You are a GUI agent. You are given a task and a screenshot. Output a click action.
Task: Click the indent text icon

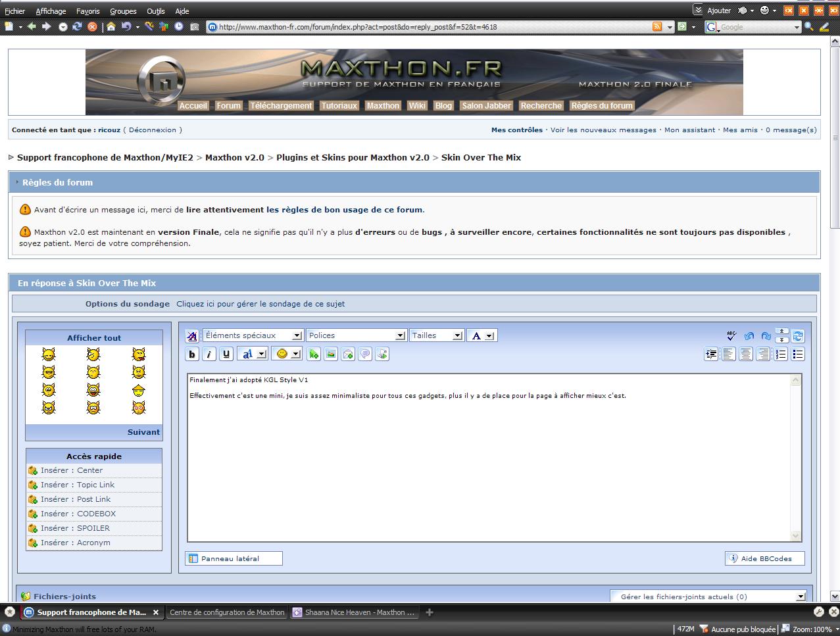point(711,354)
